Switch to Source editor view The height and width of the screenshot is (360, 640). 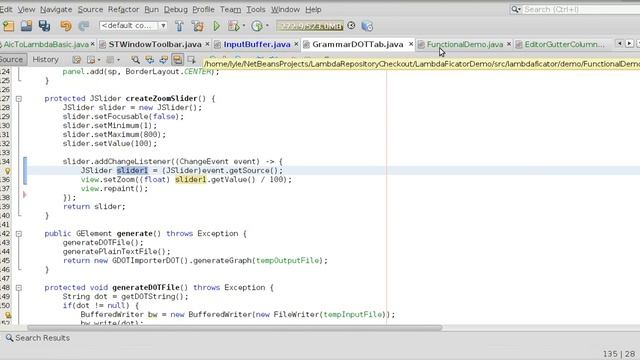tap(12, 60)
